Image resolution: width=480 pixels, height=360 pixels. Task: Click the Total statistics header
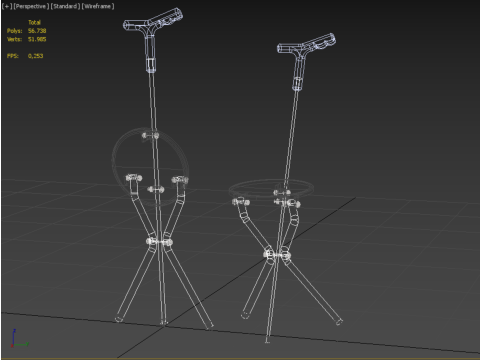coord(34,22)
